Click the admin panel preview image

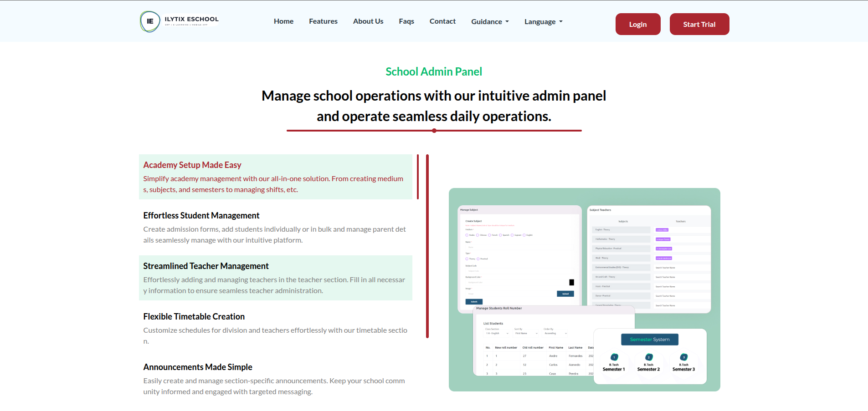(585, 289)
